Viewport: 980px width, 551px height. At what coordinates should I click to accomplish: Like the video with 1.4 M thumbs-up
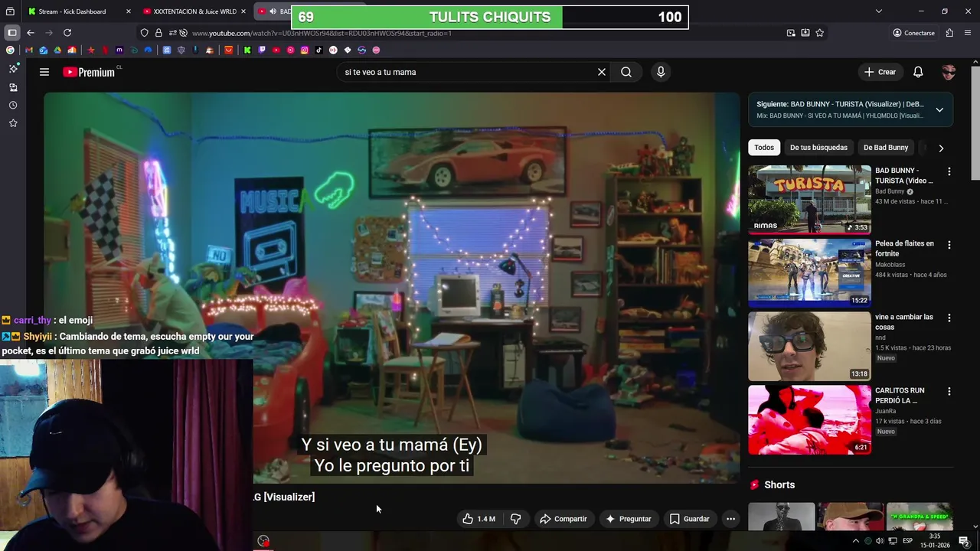pos(479,519)
